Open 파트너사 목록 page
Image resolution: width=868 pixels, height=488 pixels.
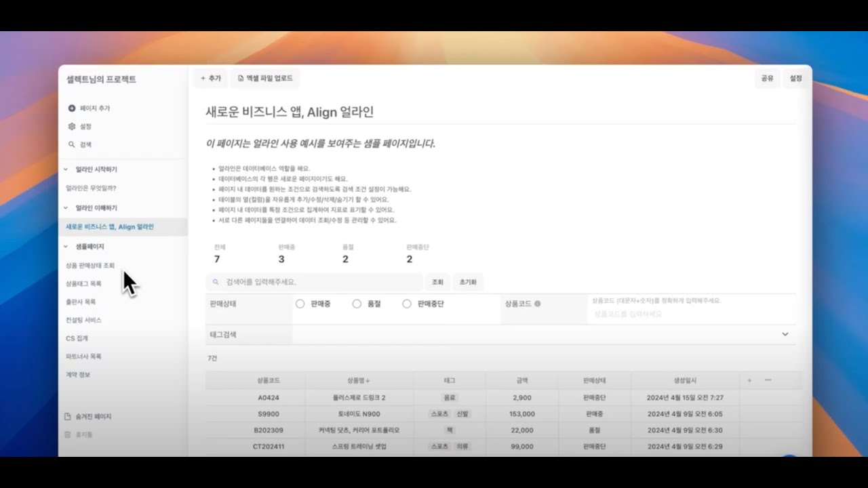coord(83,357)
